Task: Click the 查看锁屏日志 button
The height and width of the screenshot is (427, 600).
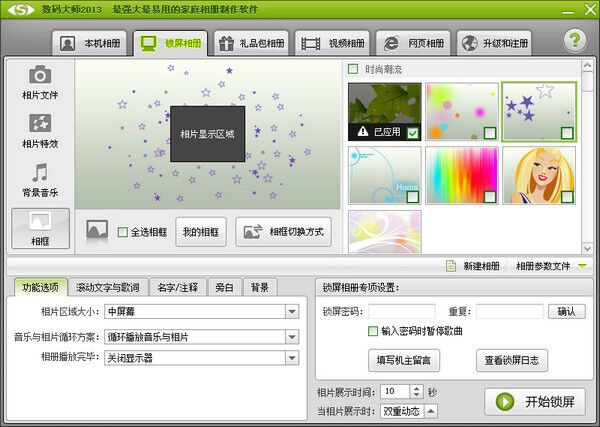Action: coord(516,360)
